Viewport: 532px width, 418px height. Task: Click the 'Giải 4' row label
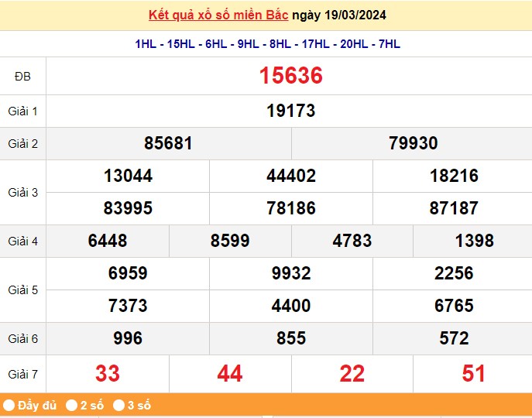pos(22,242)
